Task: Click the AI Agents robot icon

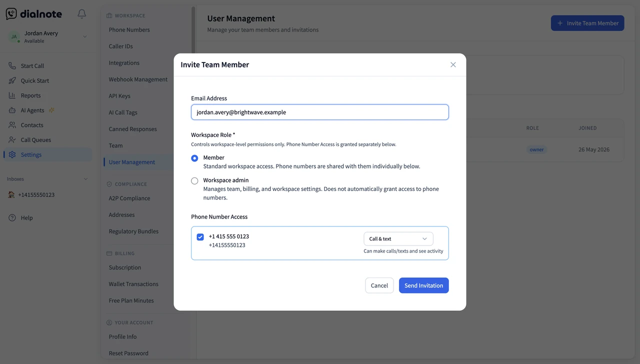Action: (12, 110)
